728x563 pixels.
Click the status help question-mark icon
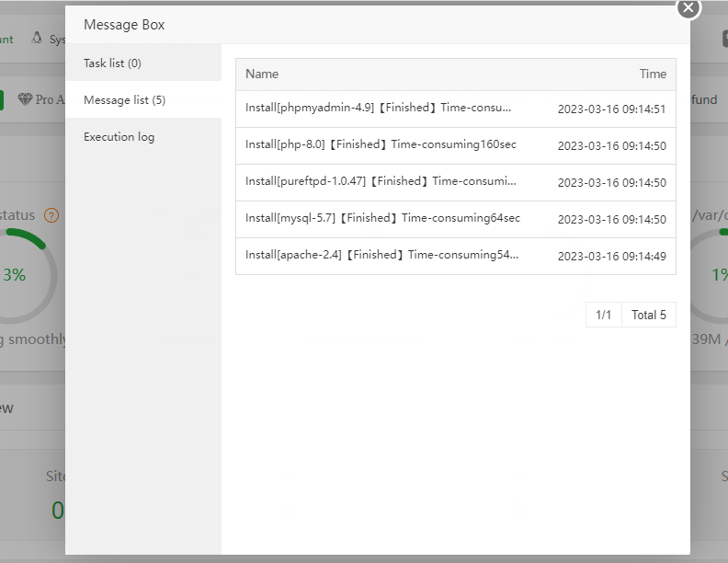(x=51, y=216)
